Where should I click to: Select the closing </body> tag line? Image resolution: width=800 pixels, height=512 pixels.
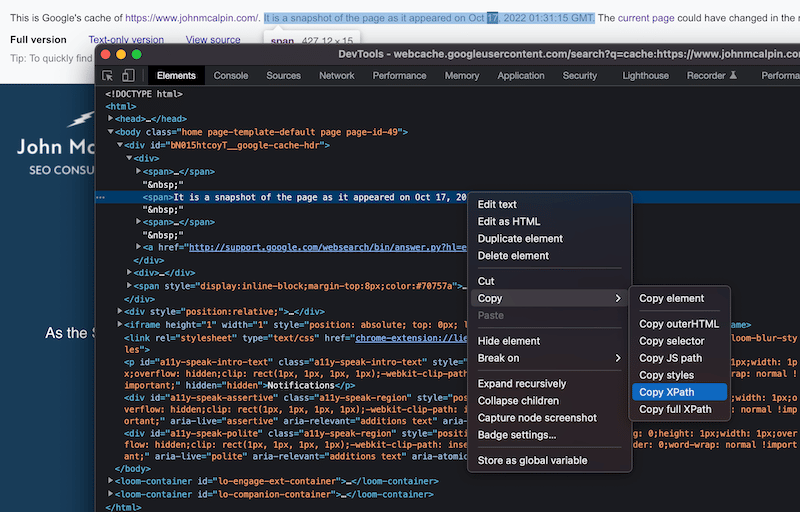(x=133, y=468)
